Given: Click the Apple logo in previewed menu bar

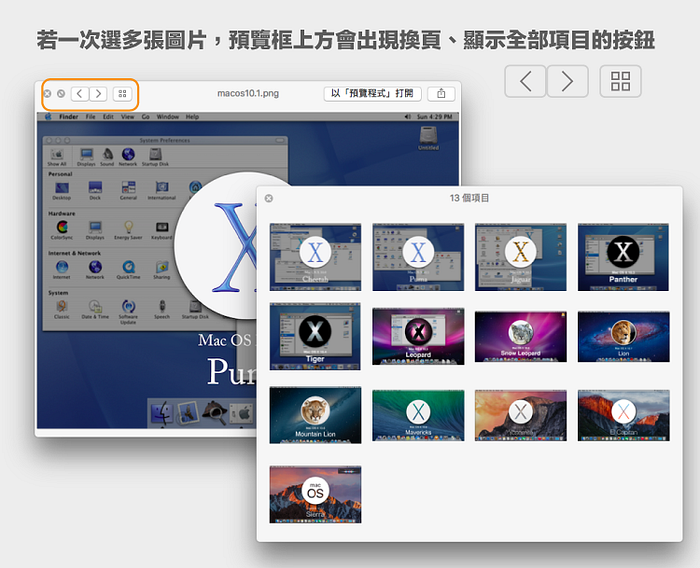Looking at the screenshot, I should [48, 117].
